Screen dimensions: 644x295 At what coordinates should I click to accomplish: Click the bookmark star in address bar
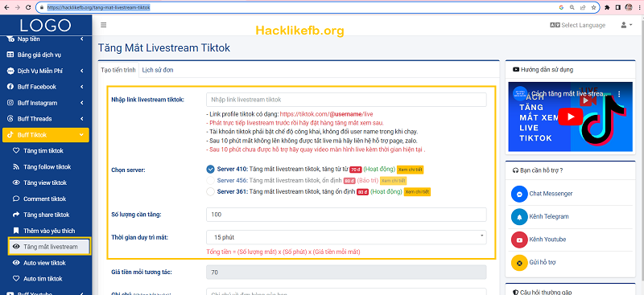click(593, 7)
